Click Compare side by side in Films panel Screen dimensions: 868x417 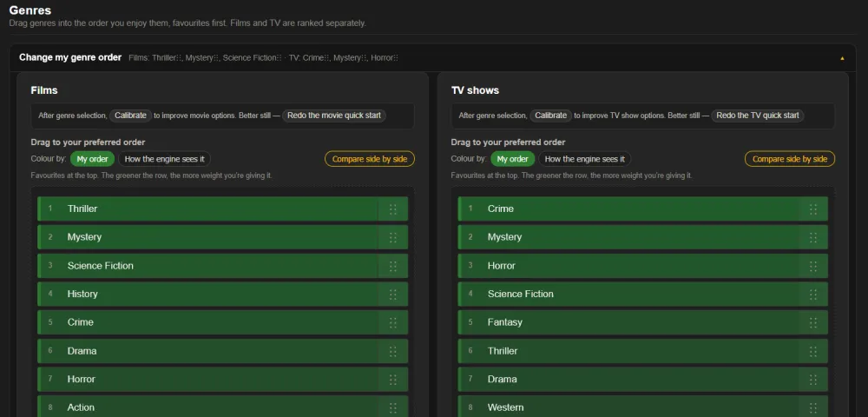(x=370, y=159)
